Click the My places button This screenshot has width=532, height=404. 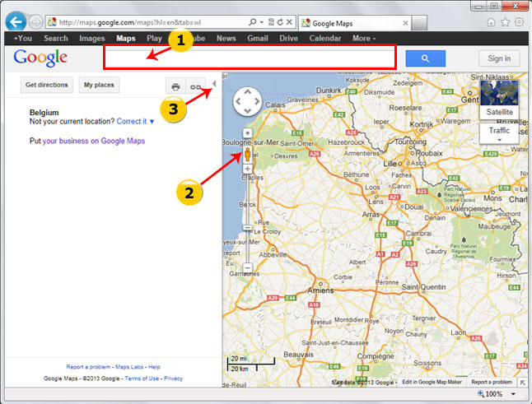pos(99,85)
